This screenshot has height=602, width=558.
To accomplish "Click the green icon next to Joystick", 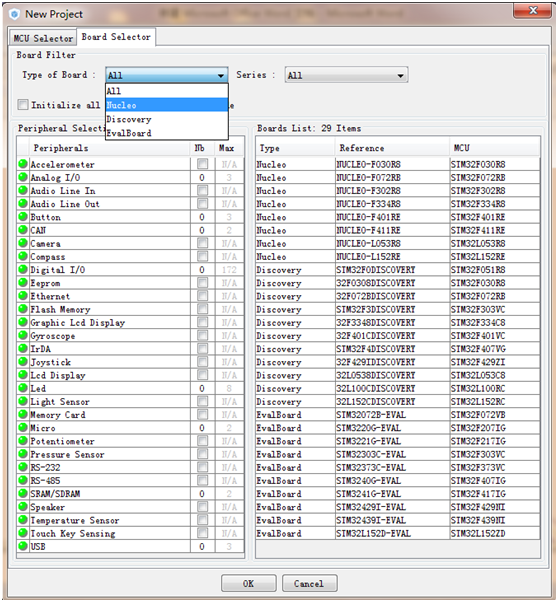I will (x=23, y=362).
